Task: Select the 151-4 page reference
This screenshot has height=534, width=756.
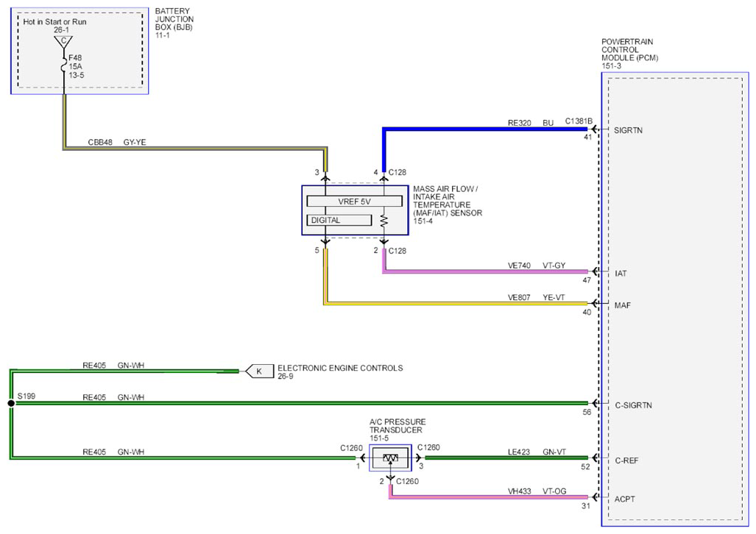Action: 423,221
